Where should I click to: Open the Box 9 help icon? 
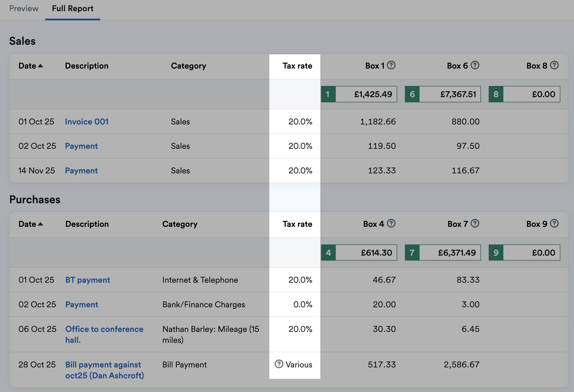tap(554, 224)
